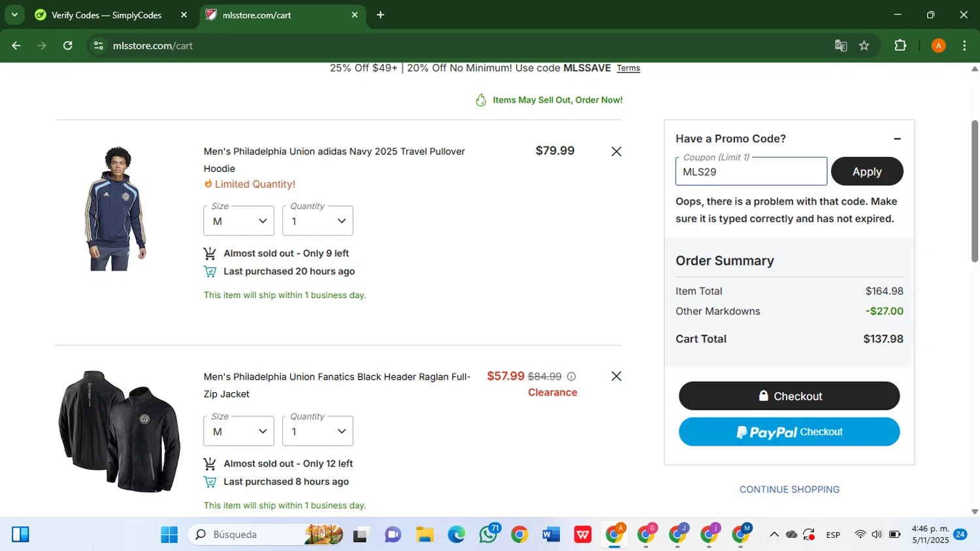Viewport: 980px width, 551px height.
Task: Open the notification center badge 24
Action: tap(960, 535)
